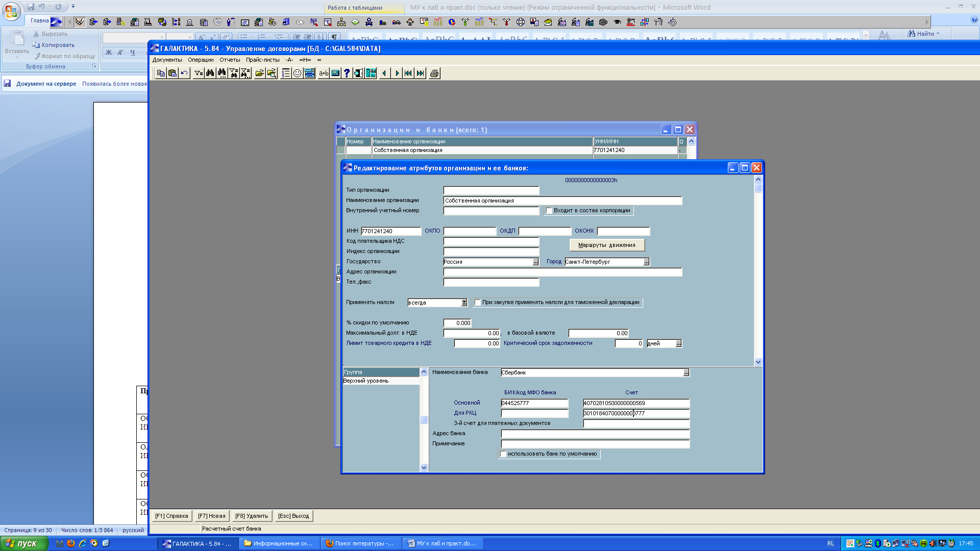This screenshot has width=980, height=551.
Task: Click the Windows 'пуск' start button
Action: point(24,543)
